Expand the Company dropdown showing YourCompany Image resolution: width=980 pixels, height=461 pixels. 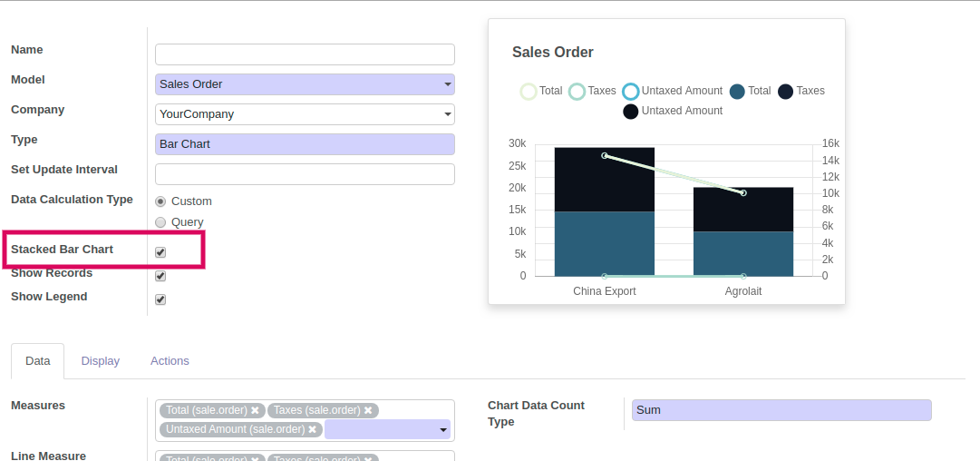(305, 114)
